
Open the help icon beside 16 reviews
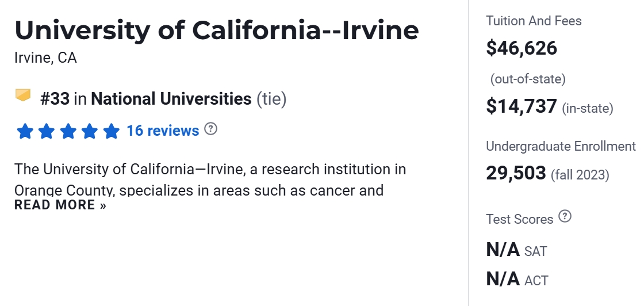click(211, 129)
